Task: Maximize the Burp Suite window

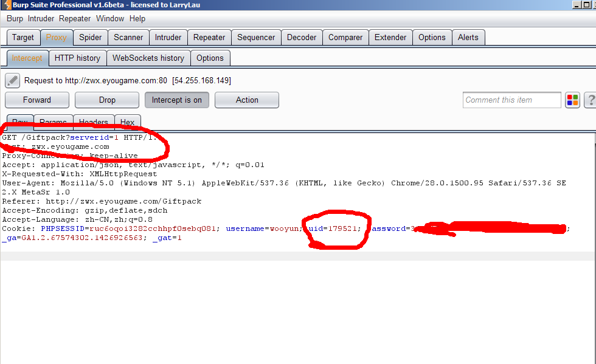Action: point(586,5)
